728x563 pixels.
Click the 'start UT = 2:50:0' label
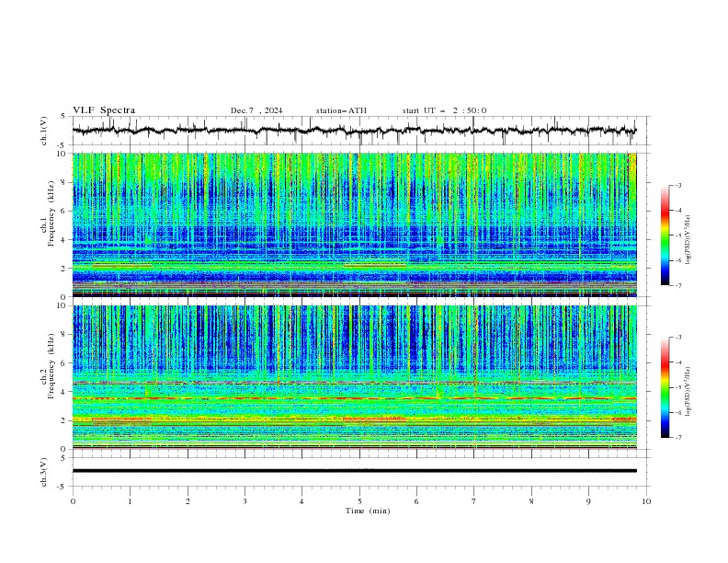coord(444,110)
